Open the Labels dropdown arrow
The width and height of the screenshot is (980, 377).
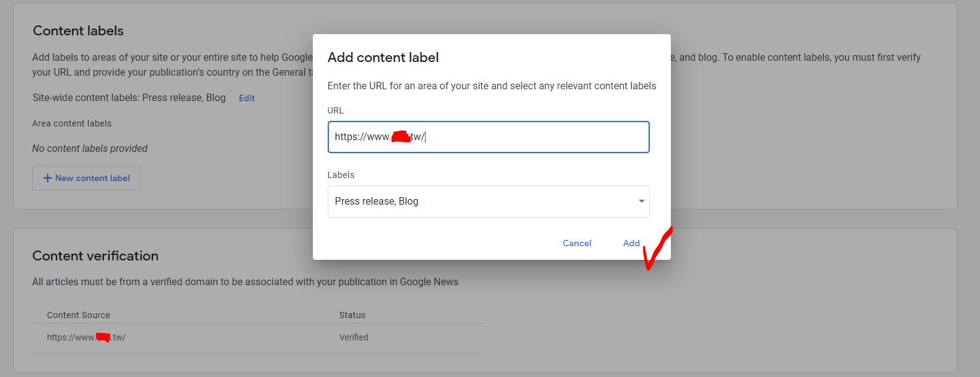click(x=641, y=201)
